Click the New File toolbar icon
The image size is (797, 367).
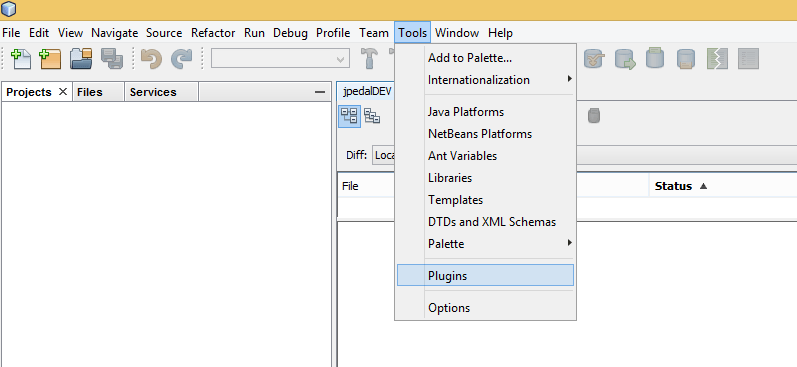pos(21,58)
